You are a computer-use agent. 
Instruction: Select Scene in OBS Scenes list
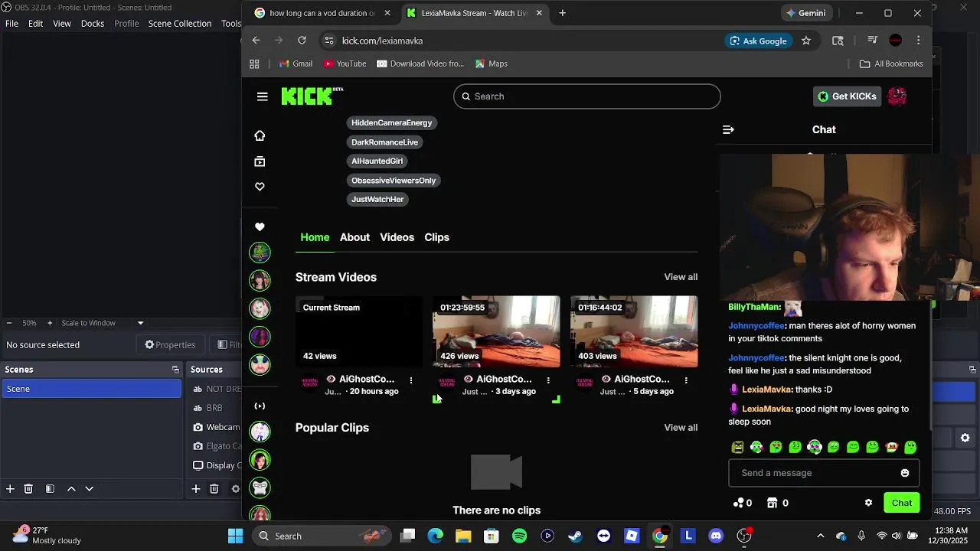[x=91, y=389]
